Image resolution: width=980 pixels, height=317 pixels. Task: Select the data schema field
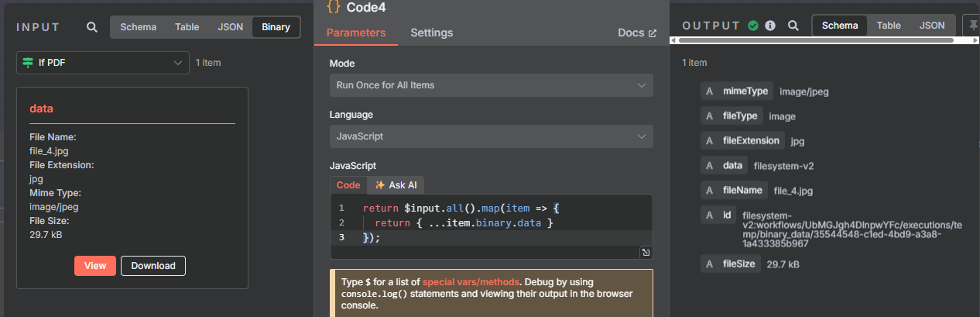coord(724,165)
